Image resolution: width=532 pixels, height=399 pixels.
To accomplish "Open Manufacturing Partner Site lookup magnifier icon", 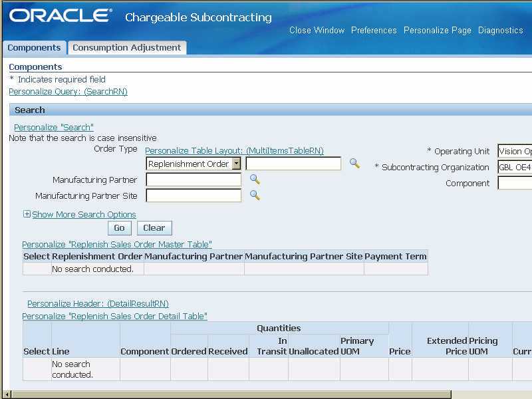I will tap(255, 195).
